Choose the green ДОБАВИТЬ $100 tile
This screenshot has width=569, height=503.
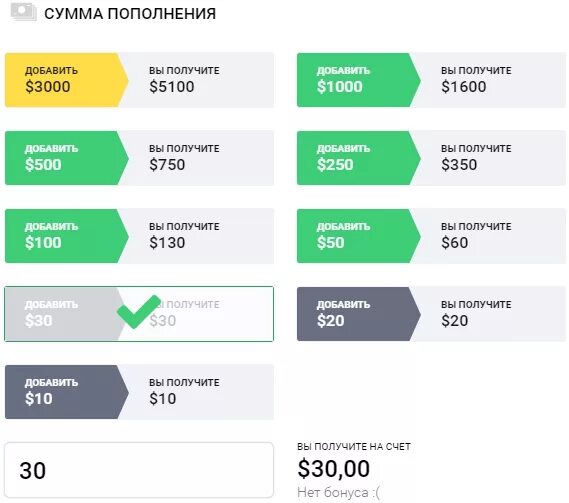[x=66, y=236]
